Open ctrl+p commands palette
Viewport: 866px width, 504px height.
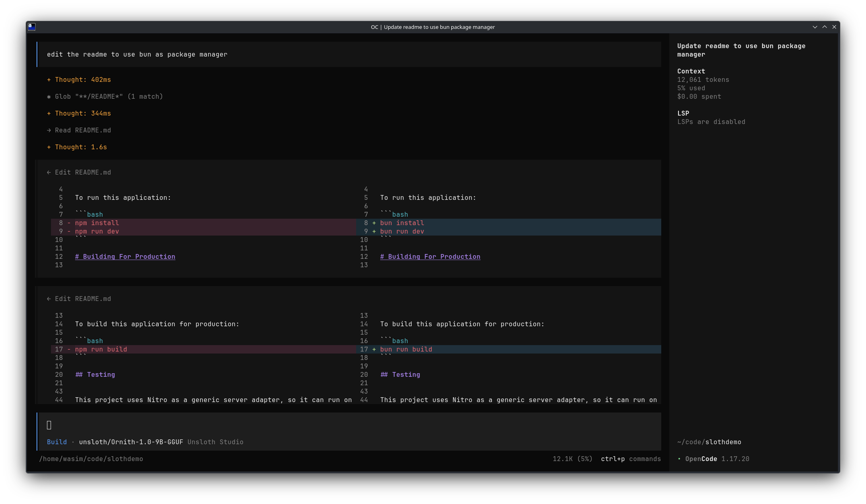click(x=631, y=459)
